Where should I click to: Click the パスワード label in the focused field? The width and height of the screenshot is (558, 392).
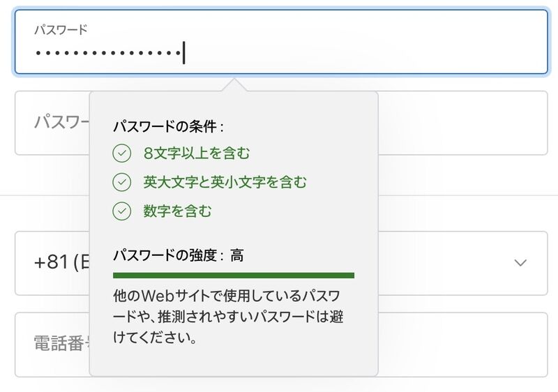pyautogui.click(x=61, y=30)
